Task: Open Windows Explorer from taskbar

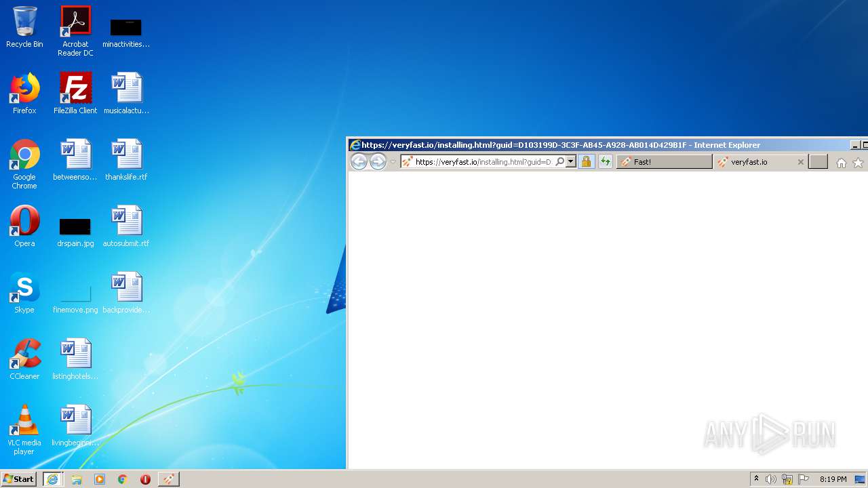Action: point(77,479)
